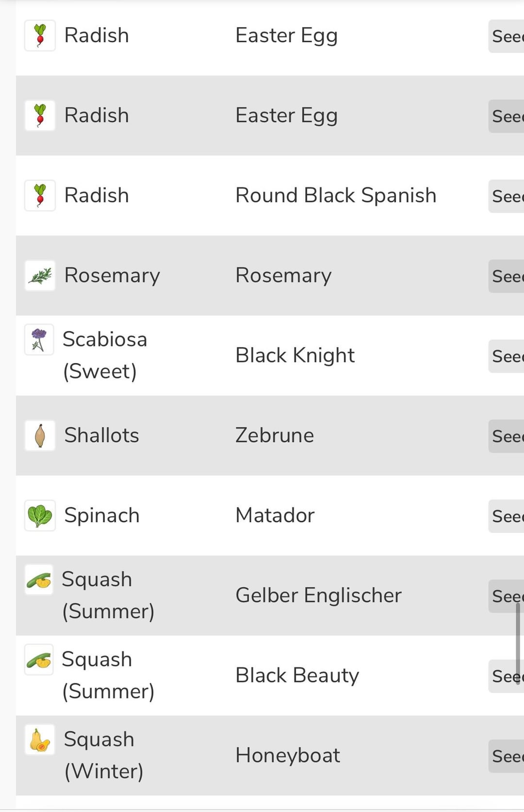Tap the summer squash icon for Gelber Englischer
The width and height of the screenshot is (524, 812).
[39, 580]
